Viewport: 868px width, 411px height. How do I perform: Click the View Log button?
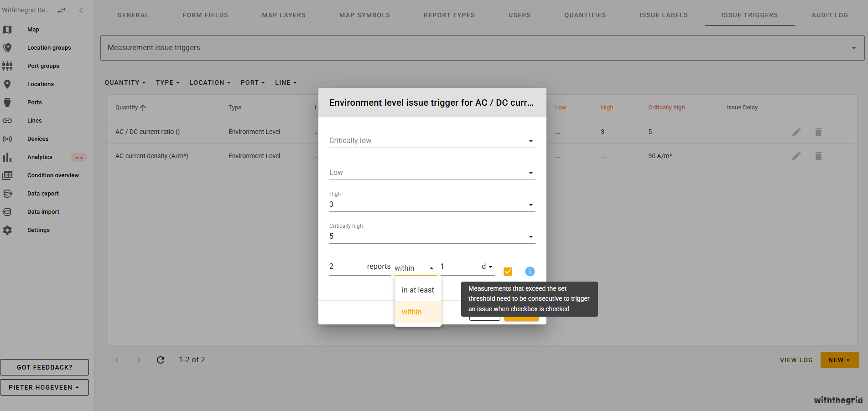(x=796, y=360)
